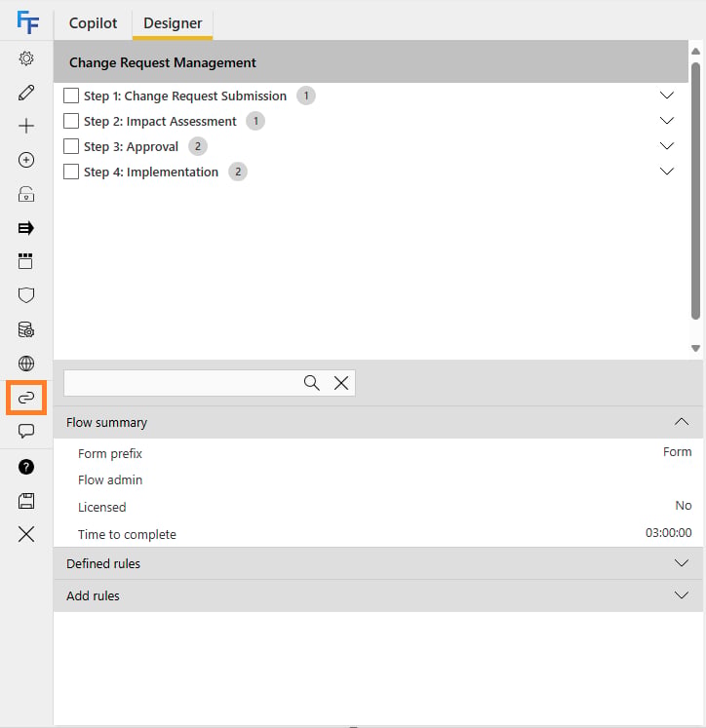Image resolution: width=706 pixels, height=728 pixels.
Task: Click the Form prefix value Form
Action: [677, 452]
